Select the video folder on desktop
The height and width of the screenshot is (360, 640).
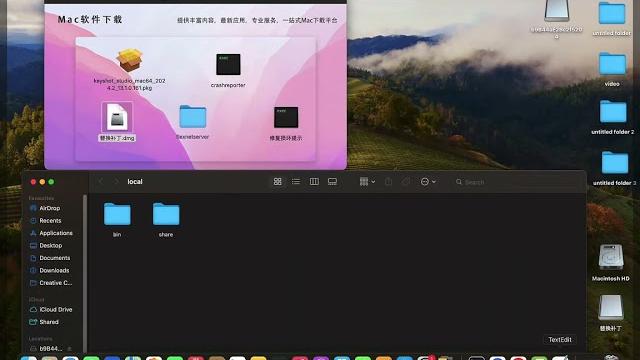click(x=612, y=64)
